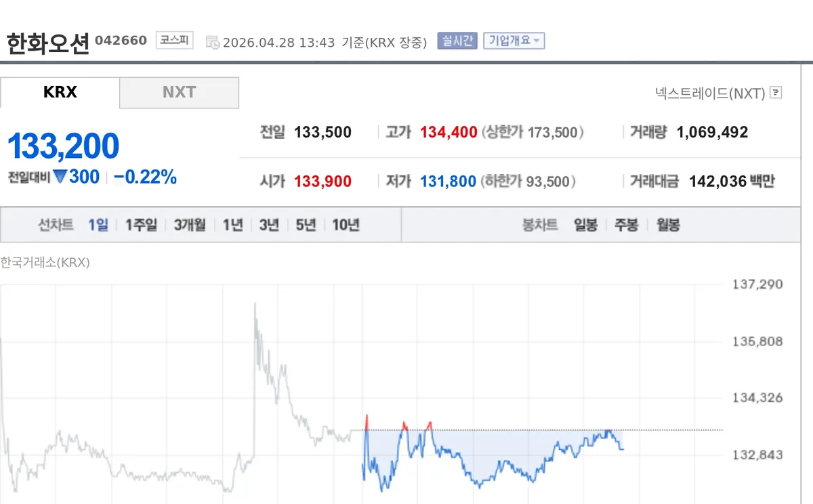
Task: Click the 코스피 market badge
Action: [175, 41]
